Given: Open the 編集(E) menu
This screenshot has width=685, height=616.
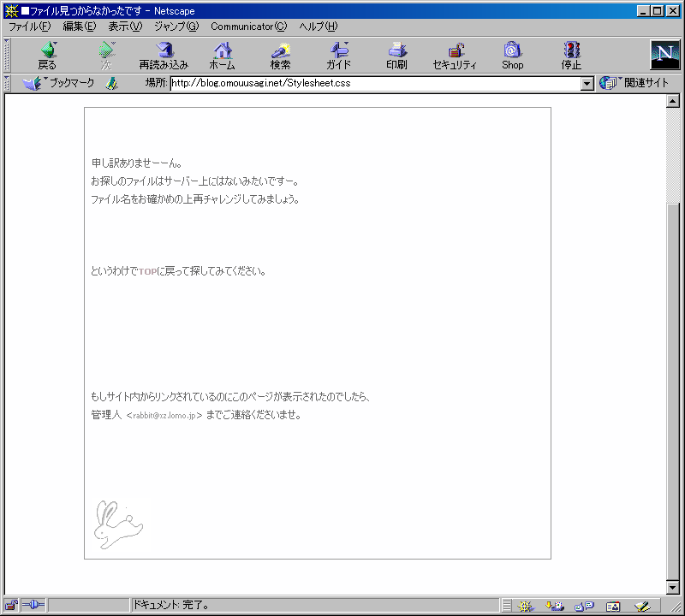Looking at the screenshot, I should (x=80, y=27).
